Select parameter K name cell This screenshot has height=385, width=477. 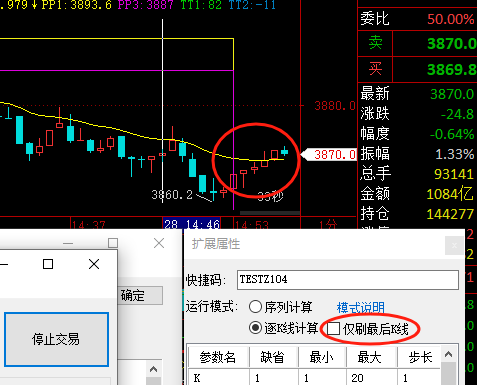click(218, 378)
